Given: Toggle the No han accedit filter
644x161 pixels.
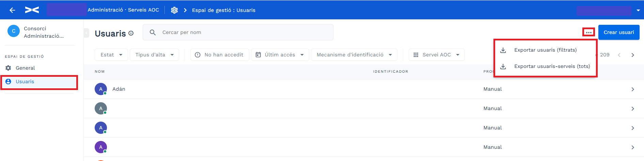Looking at the screenshot, I should click(220, 55).
